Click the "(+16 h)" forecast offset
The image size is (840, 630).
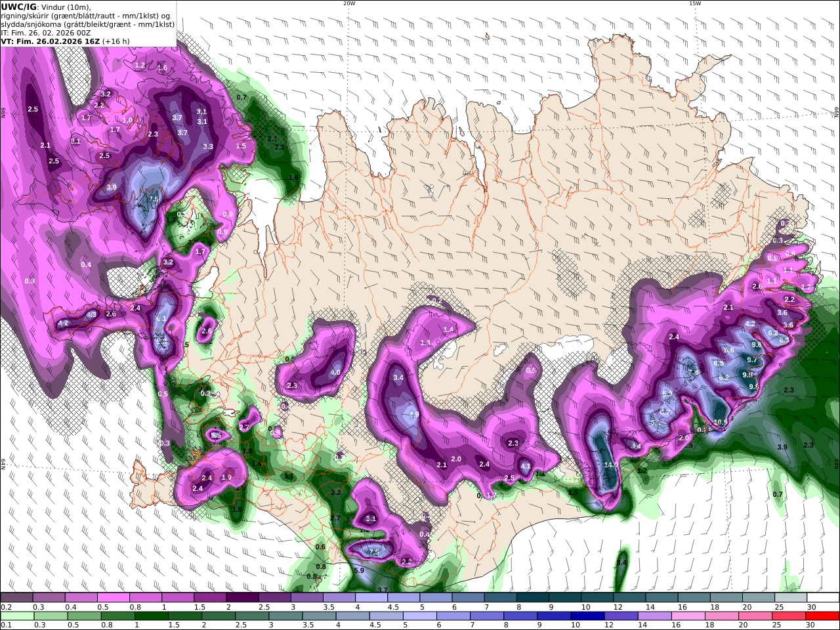(x=116, y=41)
